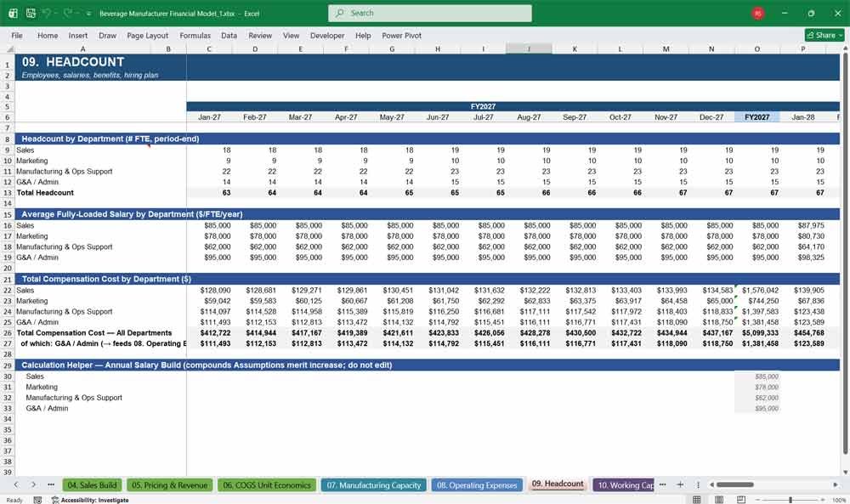This screenshot has height=504, width=850.
Task: Click the Total Headcount row label
Action: [45, 193]
